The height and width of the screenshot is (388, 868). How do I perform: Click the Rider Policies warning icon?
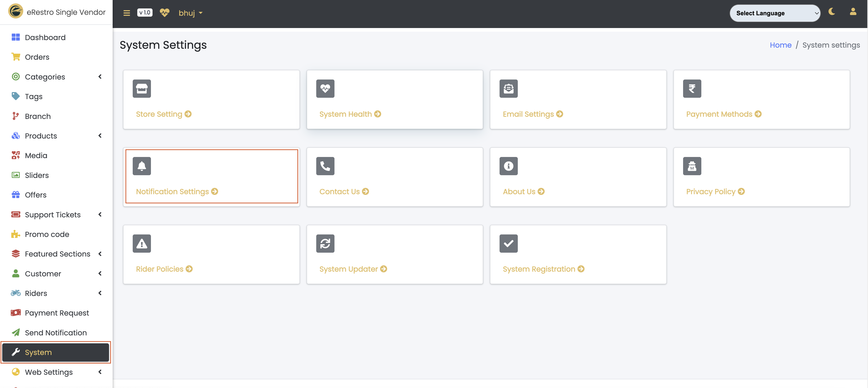(142, 244)
